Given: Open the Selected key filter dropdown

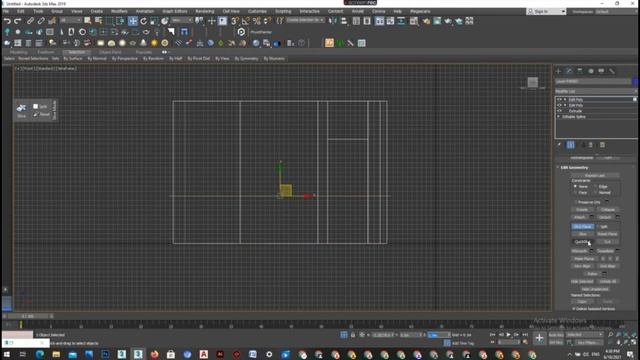Looking at the screenshot, I should (584, 335).
